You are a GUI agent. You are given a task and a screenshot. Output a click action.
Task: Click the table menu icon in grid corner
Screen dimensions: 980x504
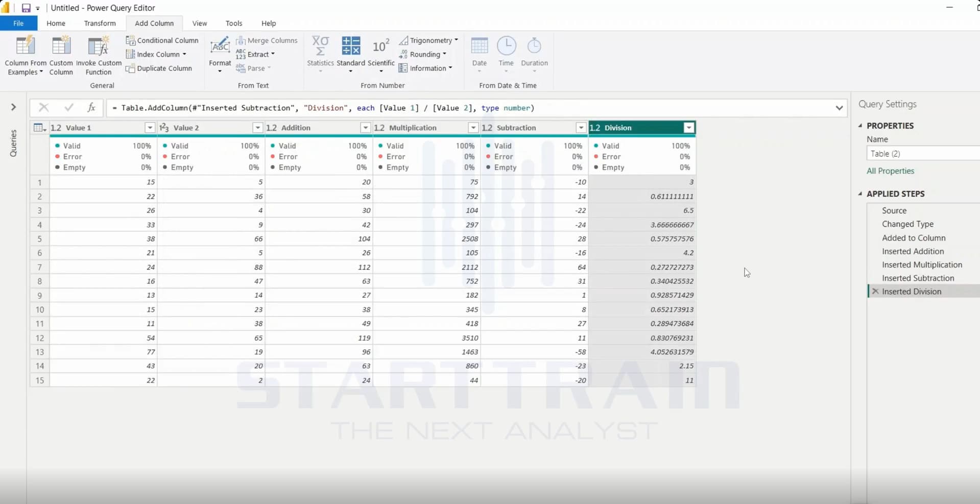tap(39, 128)
